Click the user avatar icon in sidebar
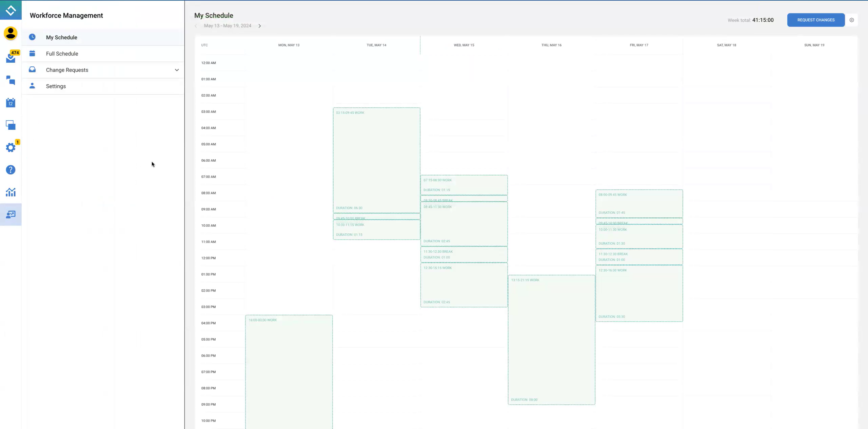 point(11,34)
